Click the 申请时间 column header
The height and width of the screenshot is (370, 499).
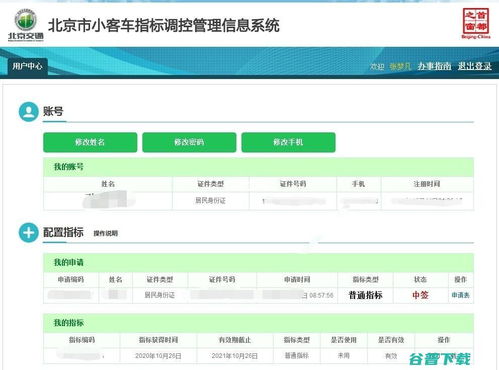(x=297, y=279)
